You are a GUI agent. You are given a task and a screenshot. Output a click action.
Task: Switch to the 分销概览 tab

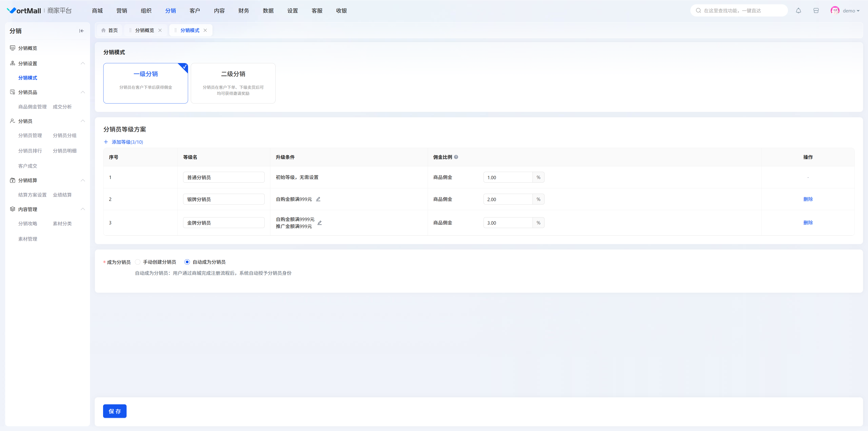(x=144, y=30)
